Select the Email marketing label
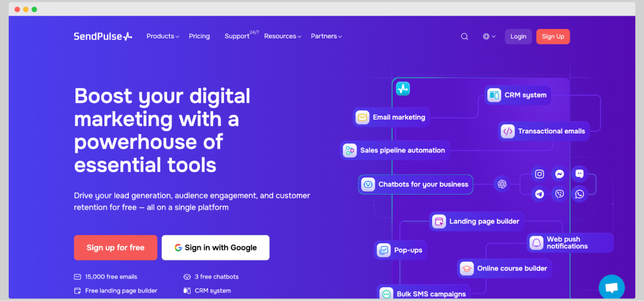This screenshot has width=644, height=301. coord(399,118)
